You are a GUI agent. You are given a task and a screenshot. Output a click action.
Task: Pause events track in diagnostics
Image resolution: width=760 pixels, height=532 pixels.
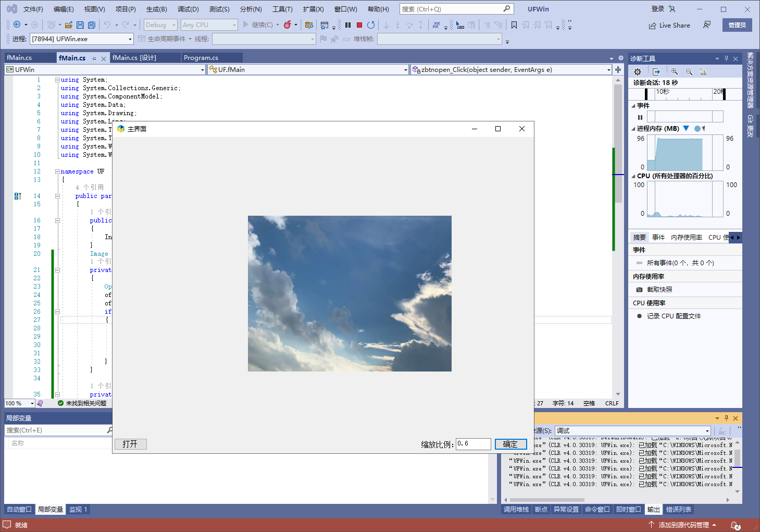tap(640, 117)
